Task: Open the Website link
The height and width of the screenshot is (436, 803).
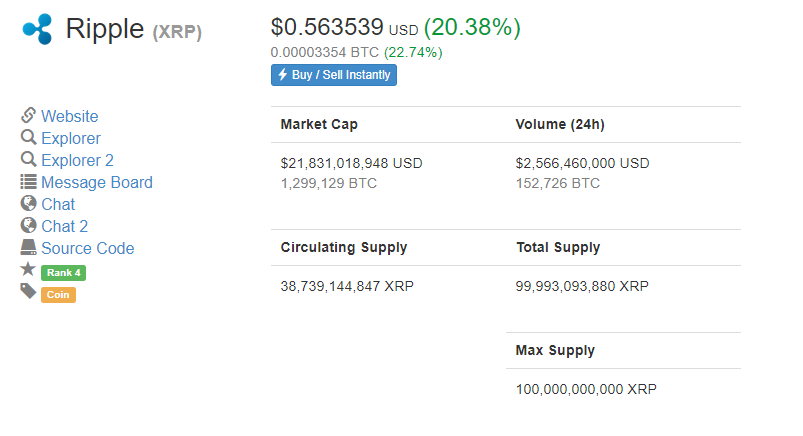Action: 70,116
